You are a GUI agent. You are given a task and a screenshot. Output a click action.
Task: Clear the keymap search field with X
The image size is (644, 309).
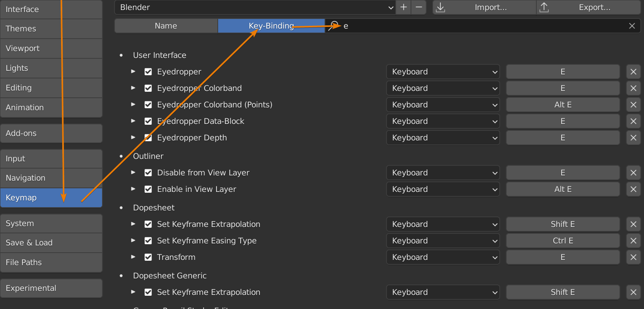click(x=632, y=26)
